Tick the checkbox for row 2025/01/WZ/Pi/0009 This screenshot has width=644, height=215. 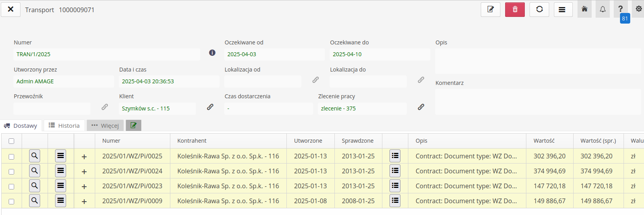click(11, 202)
